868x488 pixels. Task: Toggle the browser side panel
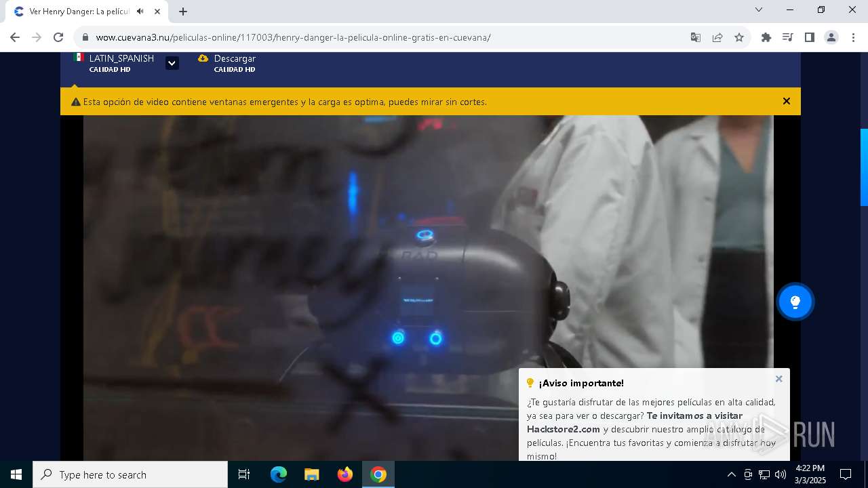tap(810, 37)
